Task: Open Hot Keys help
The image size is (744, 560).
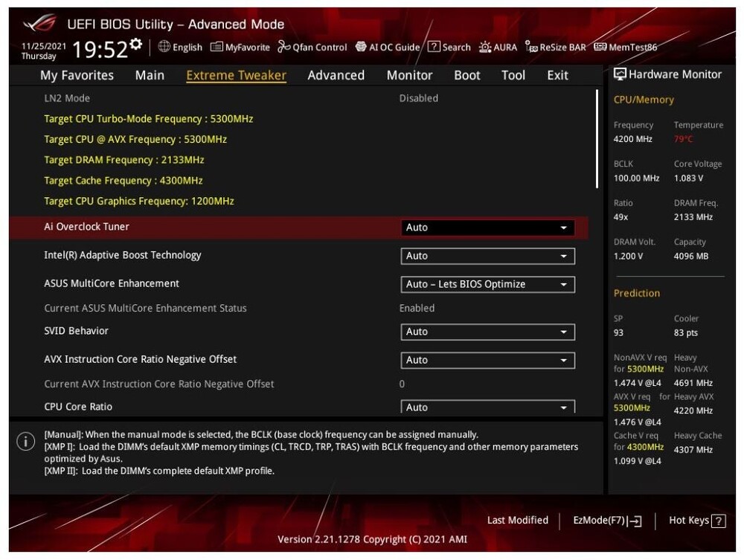Action: click(x=697, y=521)
